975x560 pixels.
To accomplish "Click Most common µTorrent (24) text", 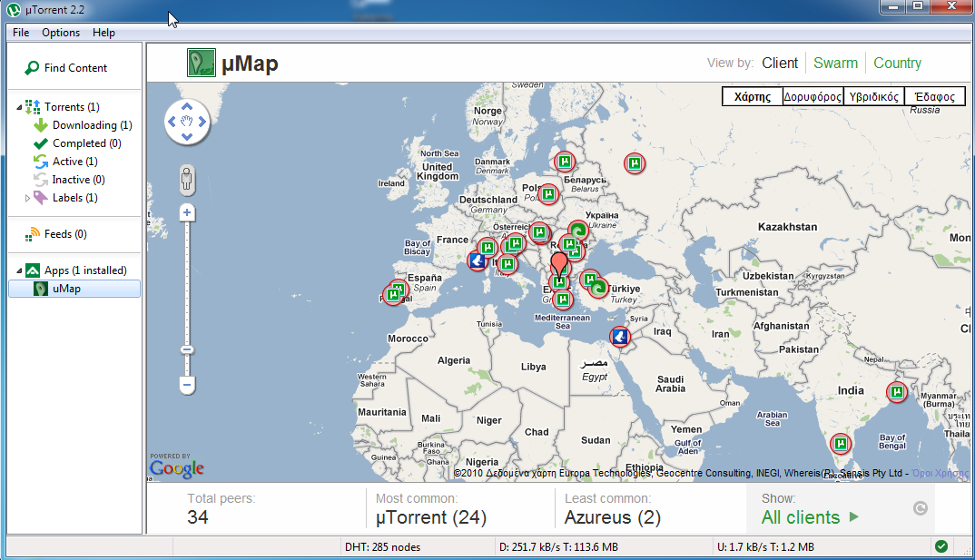I will (431, 517).
